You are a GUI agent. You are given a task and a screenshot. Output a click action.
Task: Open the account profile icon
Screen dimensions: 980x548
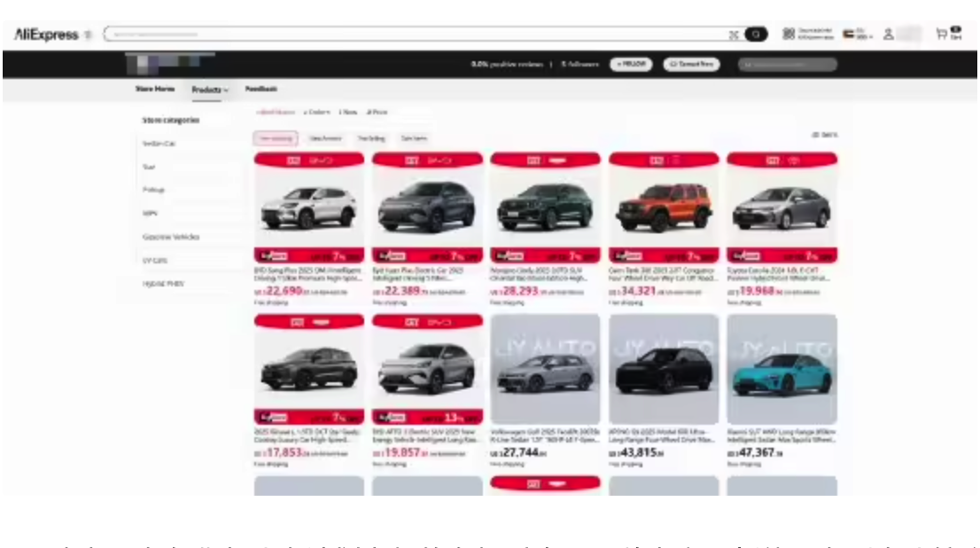tap(888, 35)
